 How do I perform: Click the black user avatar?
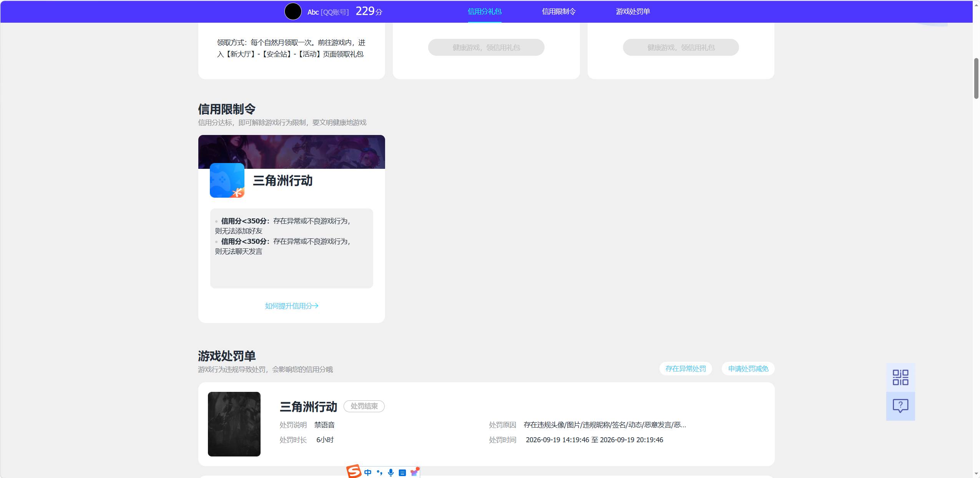293,12
